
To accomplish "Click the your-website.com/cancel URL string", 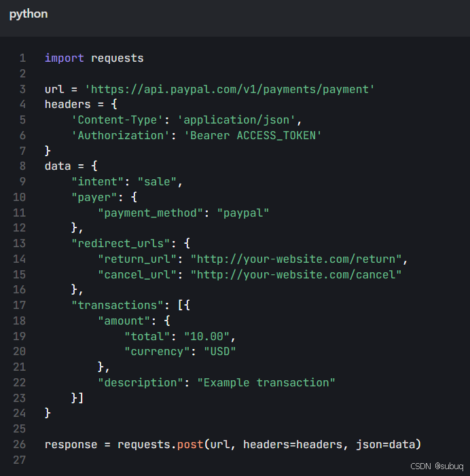I will click(296, 275).
